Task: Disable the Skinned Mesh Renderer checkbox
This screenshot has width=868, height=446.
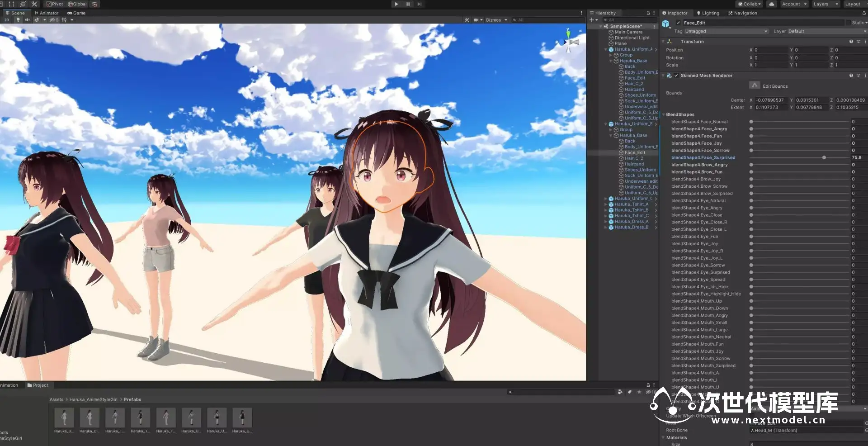Action: (676, 76)
